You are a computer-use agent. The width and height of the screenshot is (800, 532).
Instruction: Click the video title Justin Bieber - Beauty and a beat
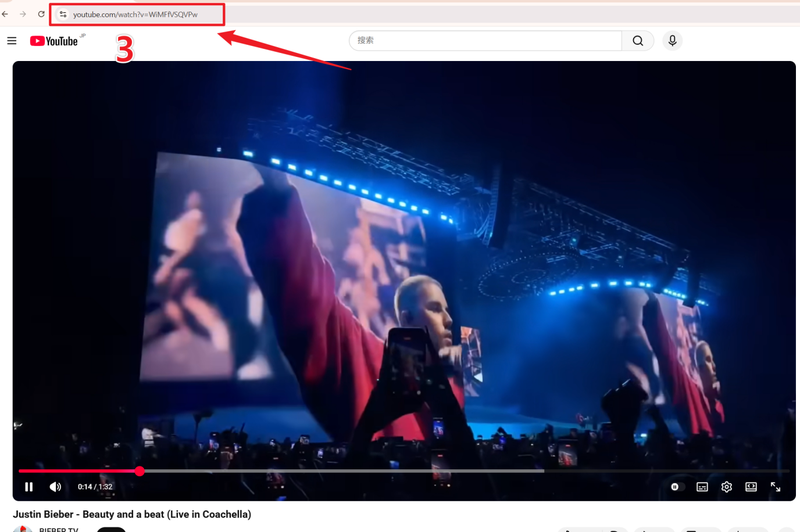click(x=132, y=514)
